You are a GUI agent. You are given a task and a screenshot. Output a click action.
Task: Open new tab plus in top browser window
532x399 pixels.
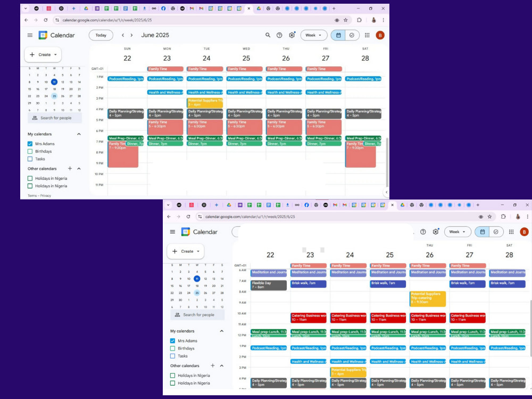pyautogui.click(x=334, y=9)
